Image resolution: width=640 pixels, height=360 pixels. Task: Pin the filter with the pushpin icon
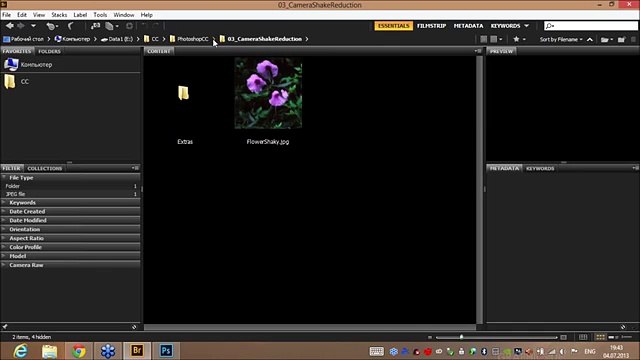pos(4,327)
